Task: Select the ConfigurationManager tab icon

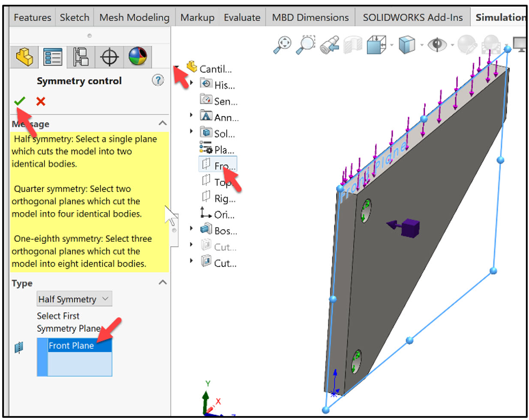Action: point(81,56)
